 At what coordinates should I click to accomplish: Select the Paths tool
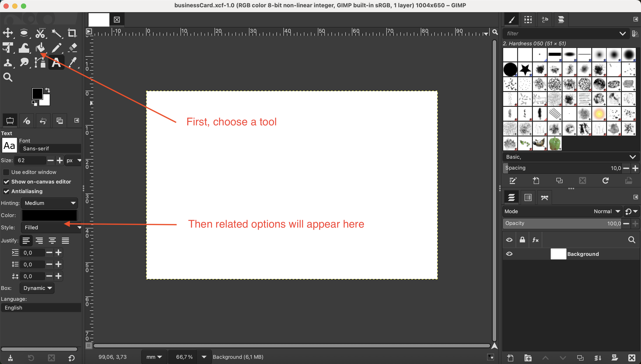click(x=40, y=62)
